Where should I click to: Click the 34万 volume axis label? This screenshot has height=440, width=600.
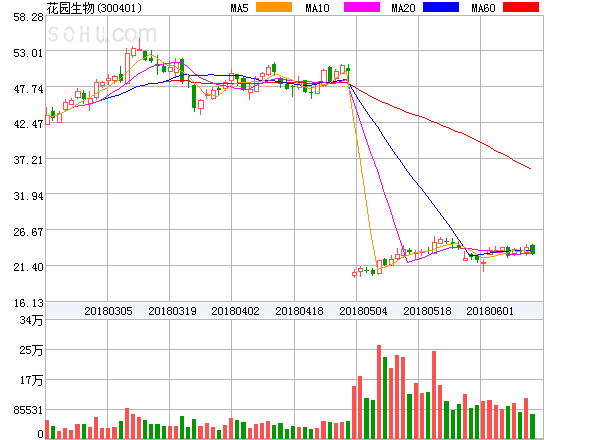pyautogui.click(x=31, y=320)
